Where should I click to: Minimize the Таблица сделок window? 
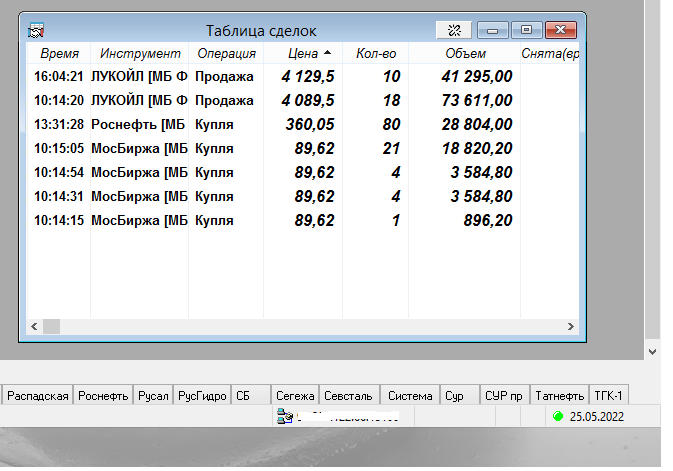493,30
